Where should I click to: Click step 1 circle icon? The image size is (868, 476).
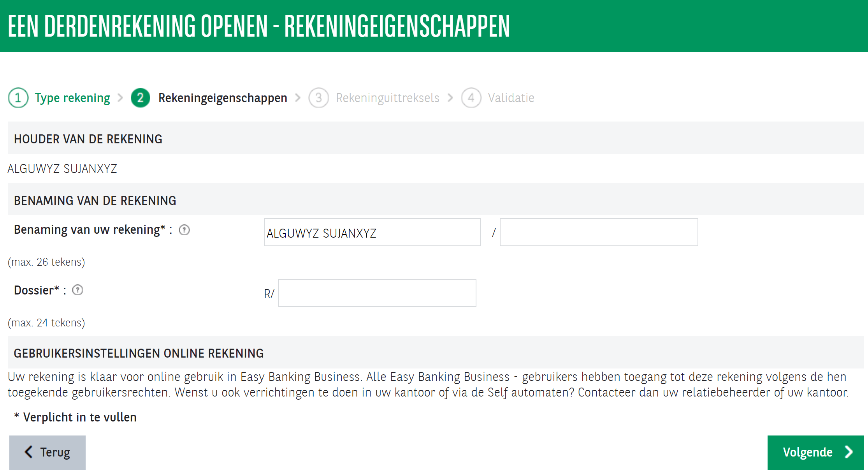(x=18, y=98)
